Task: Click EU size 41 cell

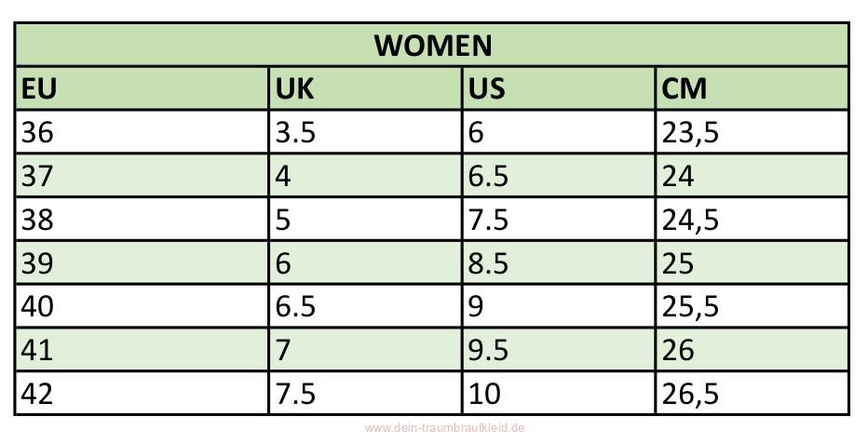Action: 142,350
